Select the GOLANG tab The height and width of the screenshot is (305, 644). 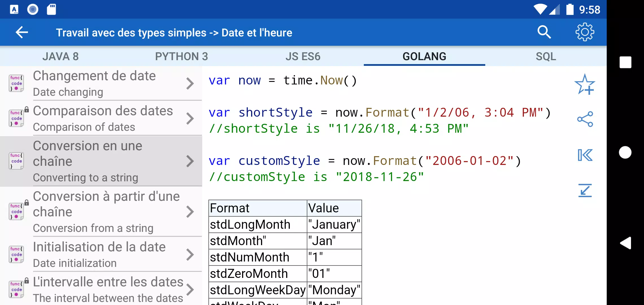click(x=424, y=56)
